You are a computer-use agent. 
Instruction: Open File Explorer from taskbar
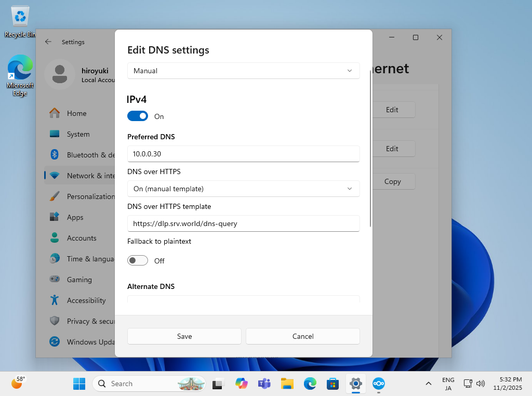pos(287,384)
